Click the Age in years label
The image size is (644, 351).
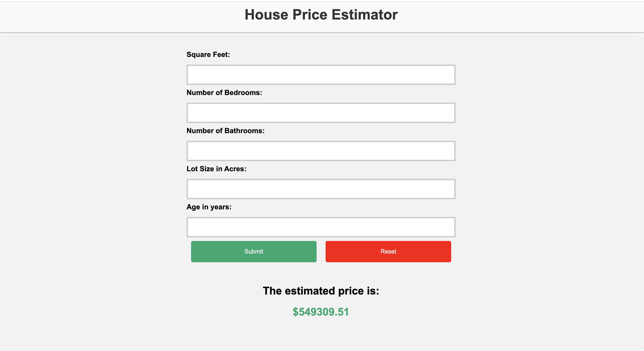pos(209,207)
